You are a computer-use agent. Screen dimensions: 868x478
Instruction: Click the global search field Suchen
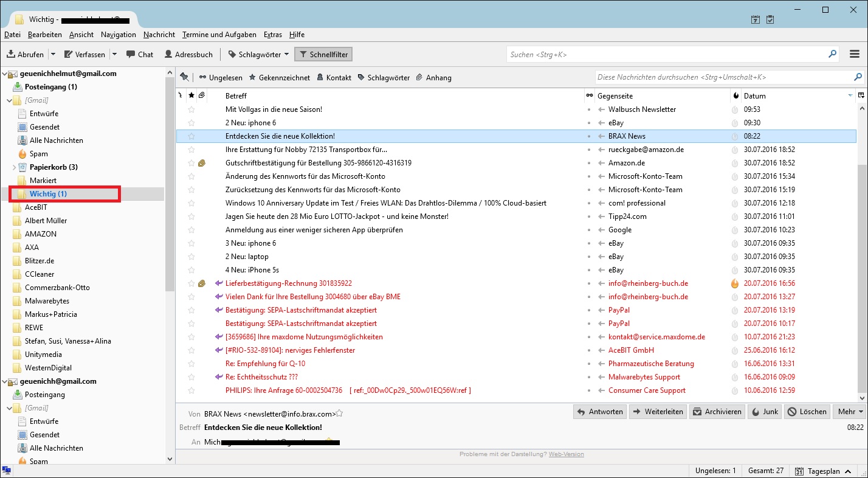click(x=667, y=54)
